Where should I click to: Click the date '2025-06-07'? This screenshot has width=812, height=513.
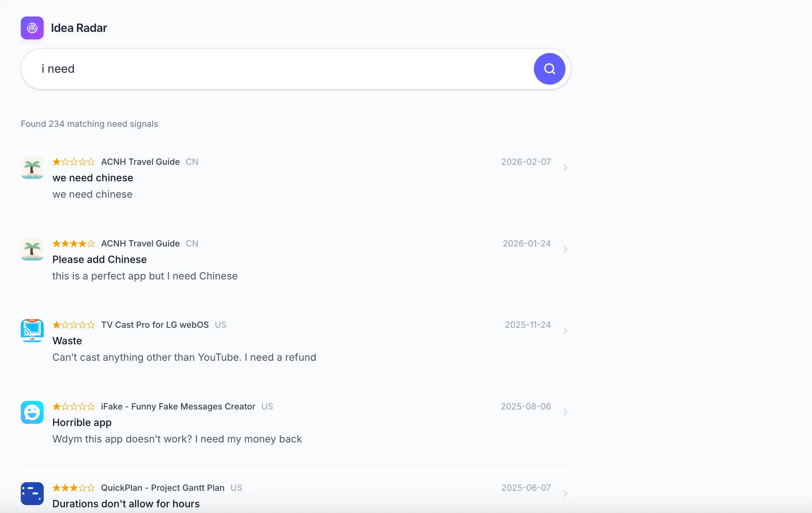pos(526,488)
